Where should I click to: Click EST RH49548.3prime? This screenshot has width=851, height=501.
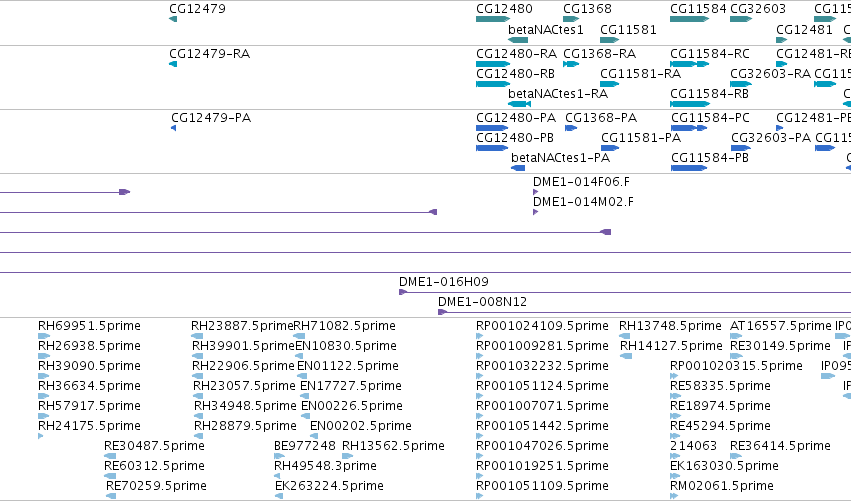325,466
